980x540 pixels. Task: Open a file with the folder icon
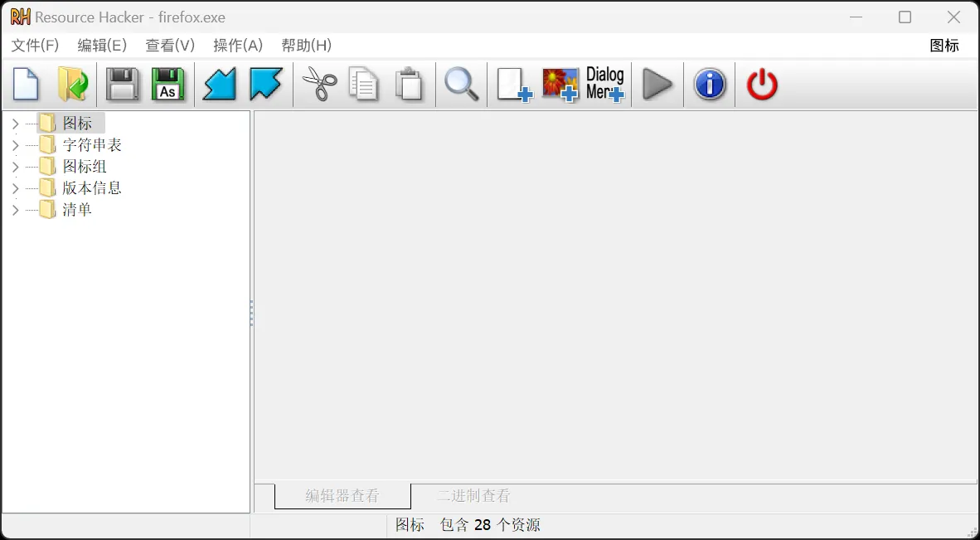tap(73, 85)
